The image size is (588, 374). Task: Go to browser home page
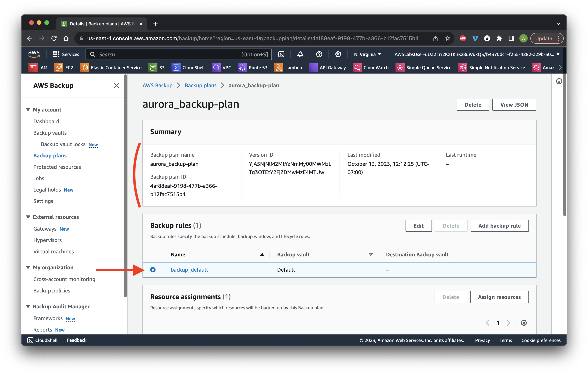(66, 38)
